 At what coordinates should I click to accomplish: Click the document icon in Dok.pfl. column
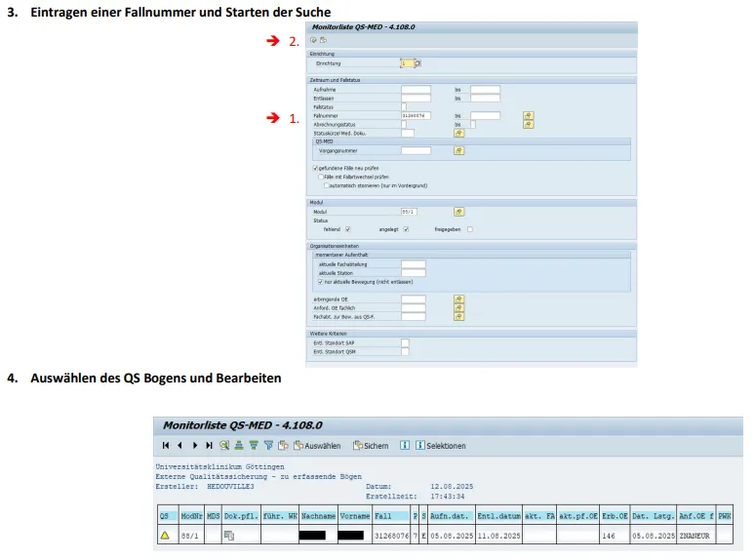(228, 536)
